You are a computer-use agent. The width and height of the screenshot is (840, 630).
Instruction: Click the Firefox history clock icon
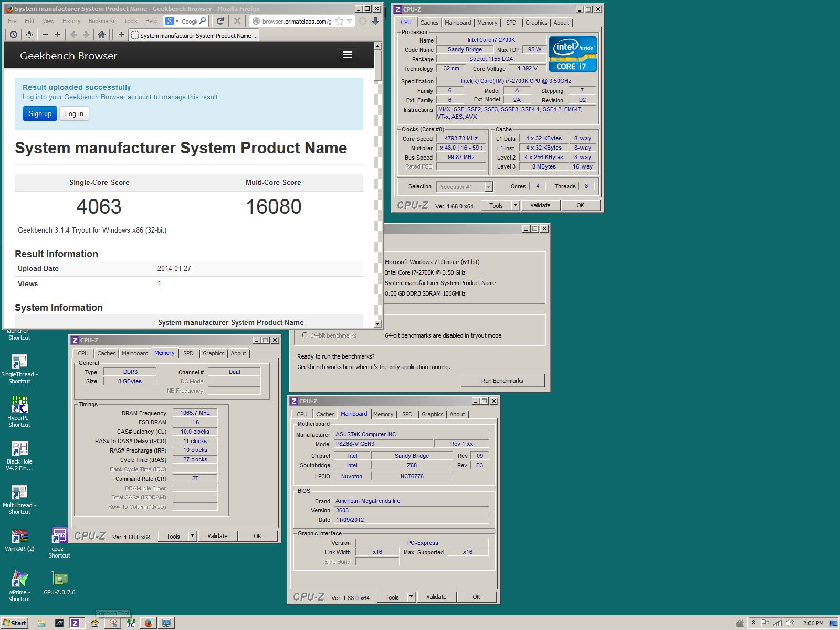tap(14, 35)
